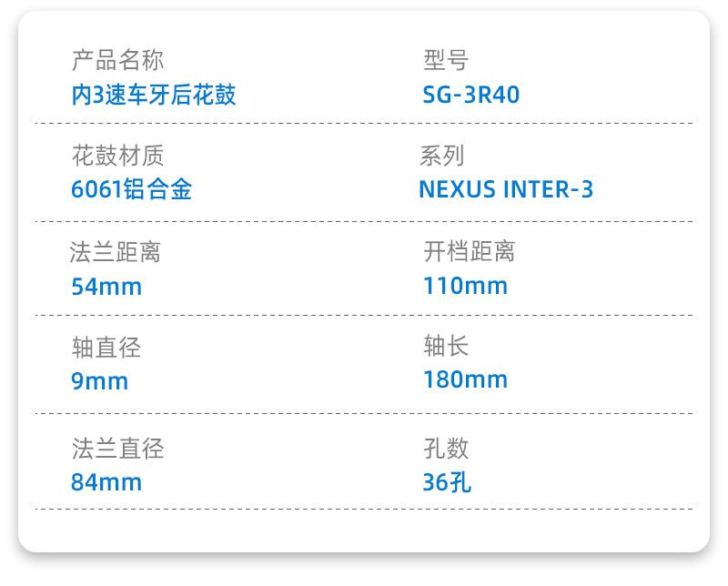Viewport: 728px width, 586px height.
Task: Select the 6061铝合金 material value
Action: pos(131,189)
